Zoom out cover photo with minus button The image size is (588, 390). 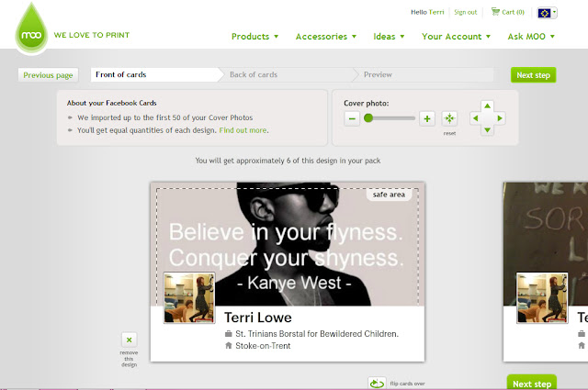pos(352,118)
